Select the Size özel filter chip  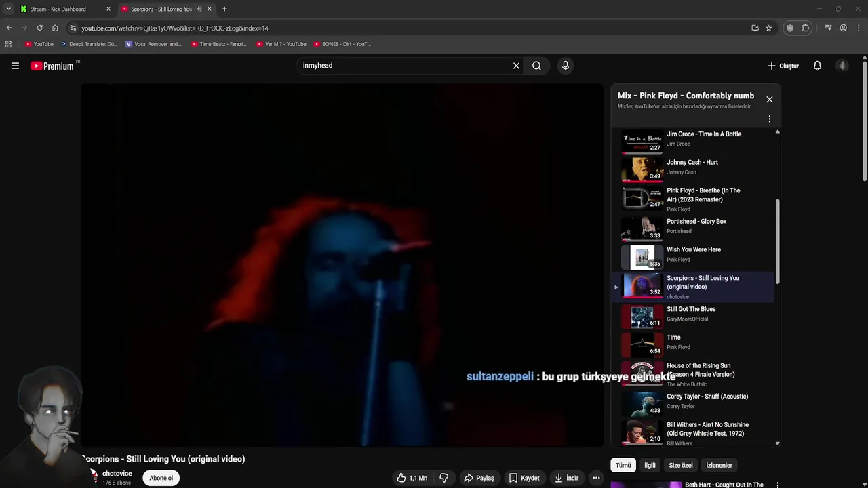[x=681, y=465]
